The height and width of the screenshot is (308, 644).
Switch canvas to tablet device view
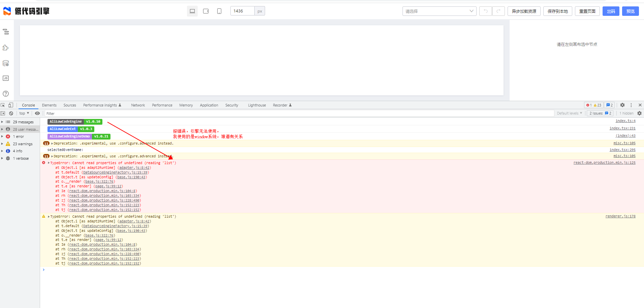pyautogui.click(x=206, y=11)
